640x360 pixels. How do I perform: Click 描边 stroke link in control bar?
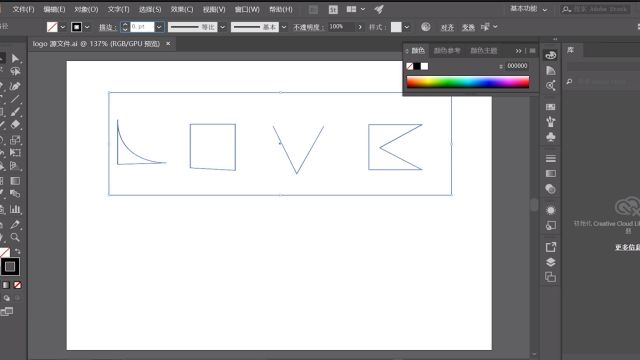pyautogui.click(x=108, y=27)
